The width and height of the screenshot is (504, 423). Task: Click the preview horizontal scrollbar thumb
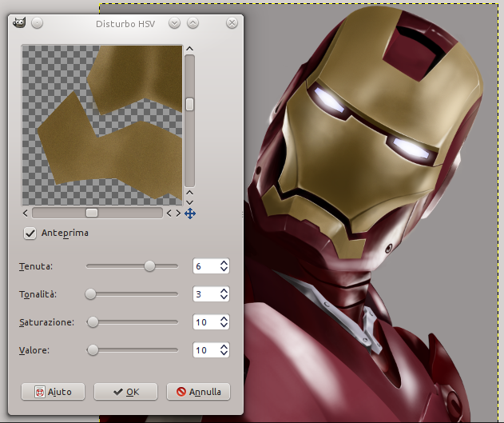92,213
